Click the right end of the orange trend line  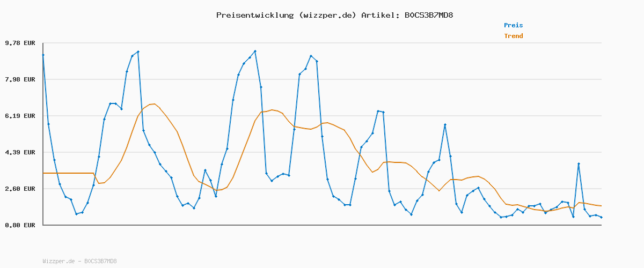pos(601,206)
